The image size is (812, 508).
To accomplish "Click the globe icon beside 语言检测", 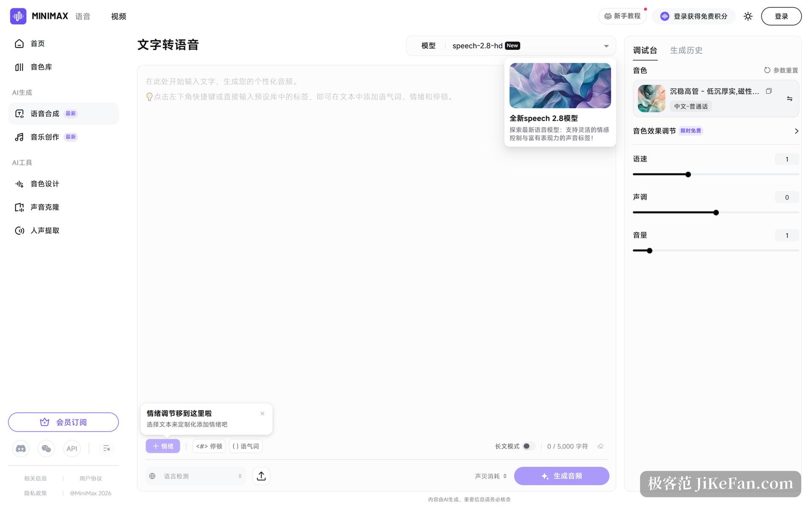I will pos(152,476).
